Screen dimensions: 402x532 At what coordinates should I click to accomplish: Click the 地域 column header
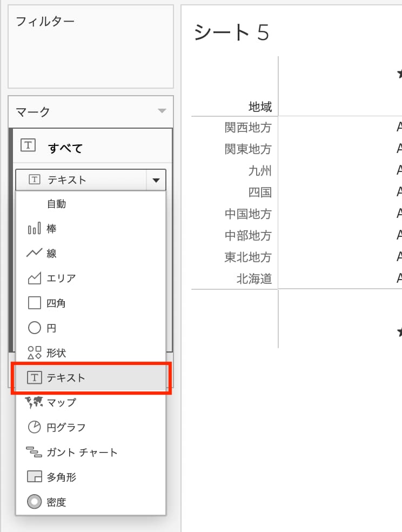(260, 107)
